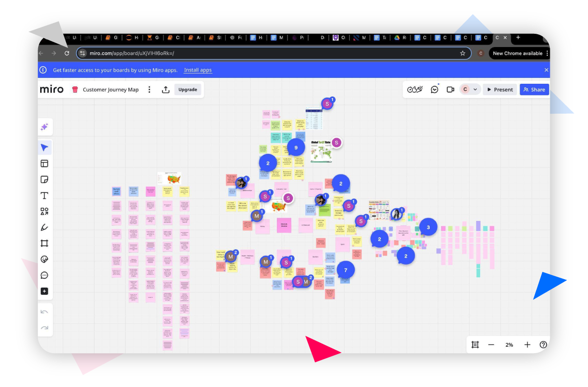Select the sticky note tool
Image resolution: width=588 pixels, height=387 pixels.
[45, 180]
